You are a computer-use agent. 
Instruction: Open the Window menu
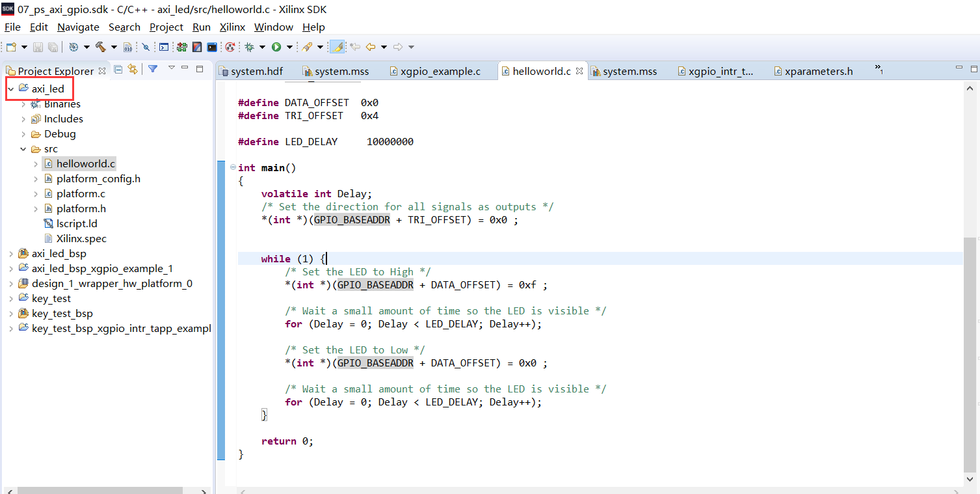click(274, 27)
